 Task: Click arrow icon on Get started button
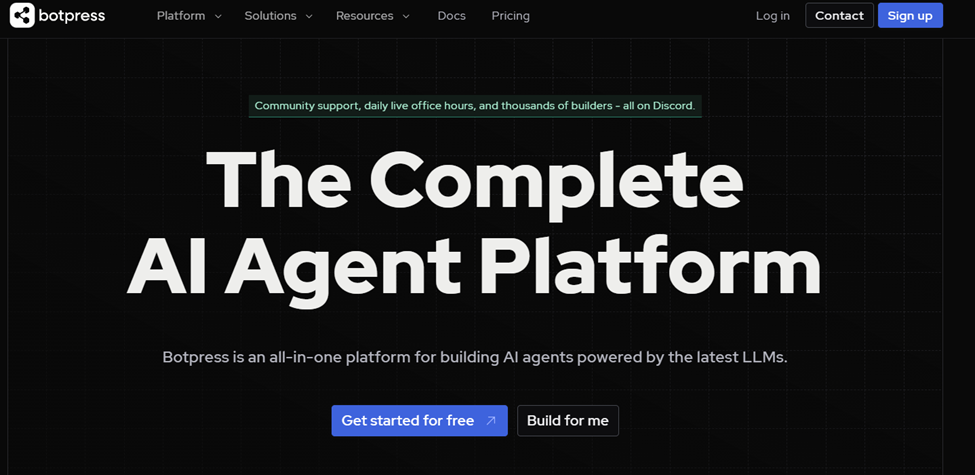(491, 421)
